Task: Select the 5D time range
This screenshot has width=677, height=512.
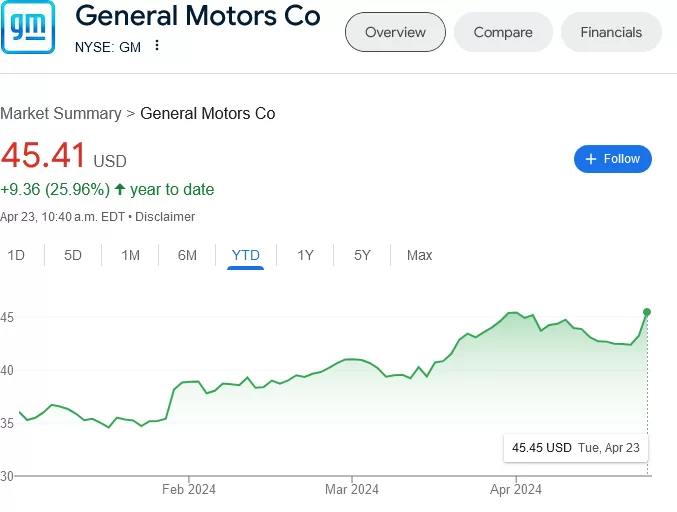Action: (73, 255)
